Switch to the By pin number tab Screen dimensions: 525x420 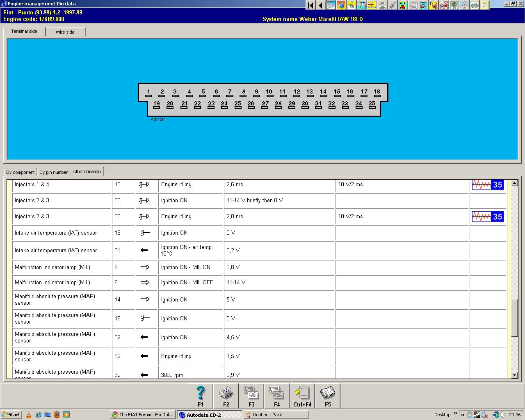pyautogui.click(x=54, y=172)
